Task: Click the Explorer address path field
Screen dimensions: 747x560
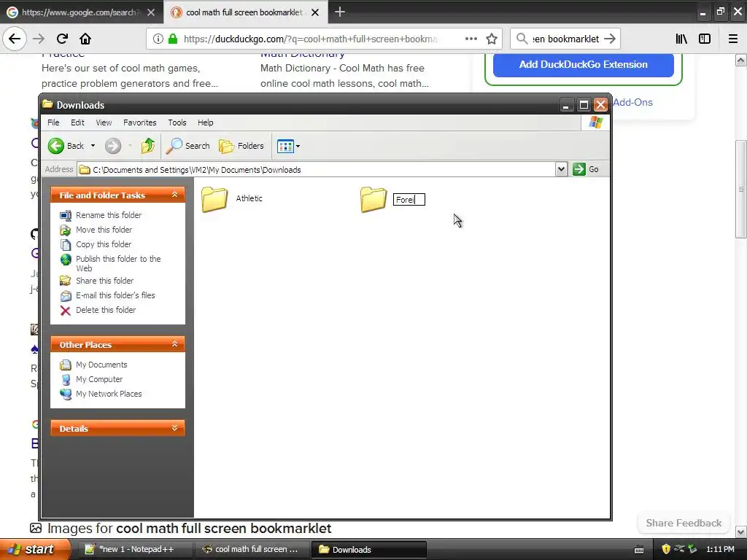Action: tap(317, 169)
